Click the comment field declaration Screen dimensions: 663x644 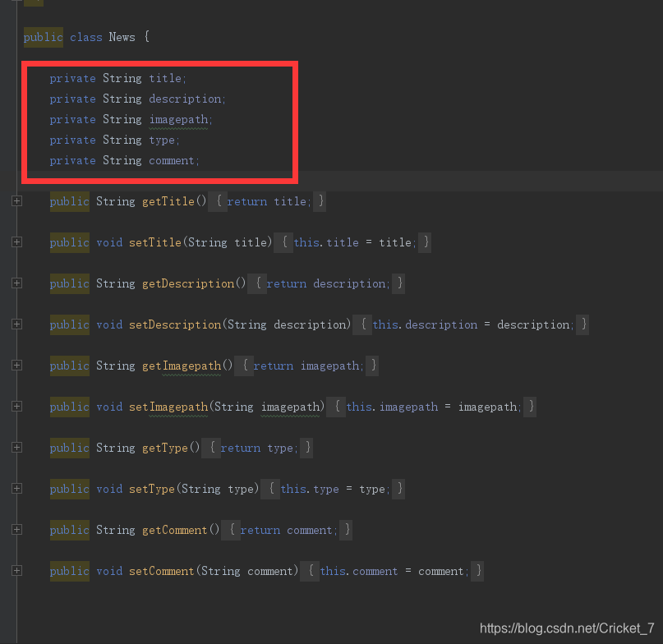point(173,160)
